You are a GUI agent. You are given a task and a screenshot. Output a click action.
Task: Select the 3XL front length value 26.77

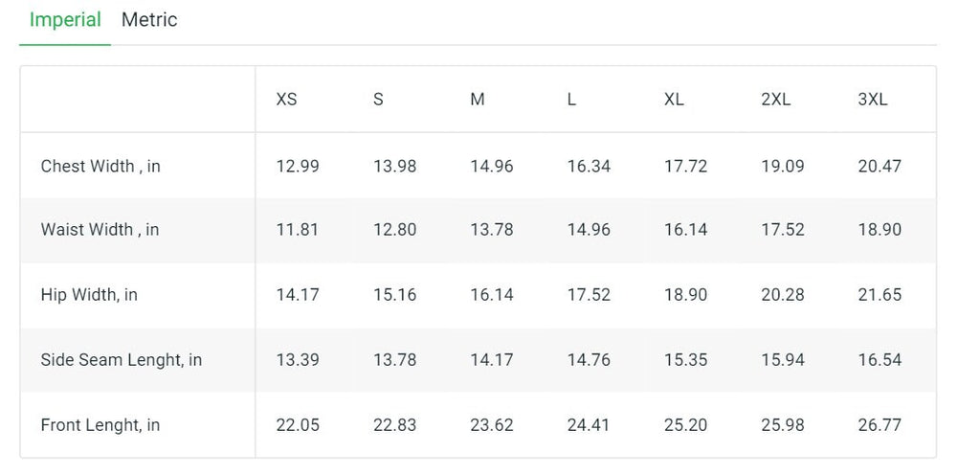point(880,425)
